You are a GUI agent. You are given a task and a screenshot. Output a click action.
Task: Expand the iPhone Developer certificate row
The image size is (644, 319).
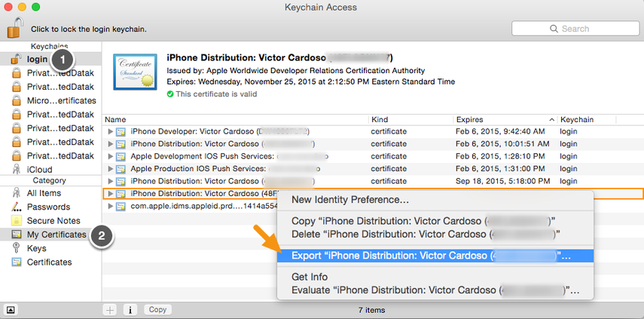point(111,132)
